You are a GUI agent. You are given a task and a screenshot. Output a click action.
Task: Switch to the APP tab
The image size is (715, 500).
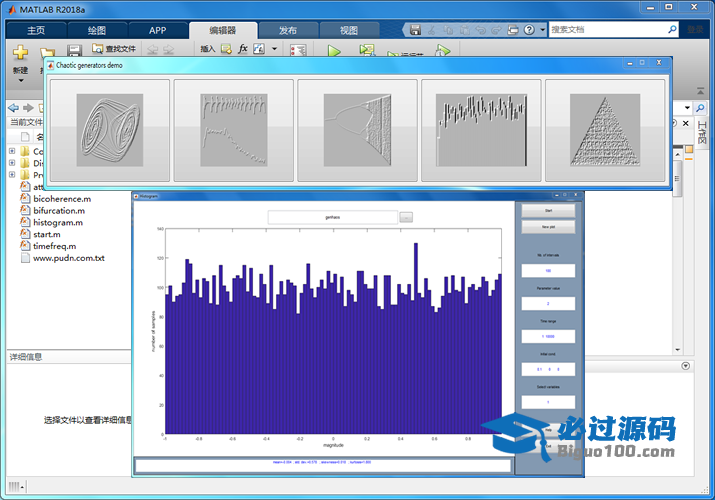(x=157, y=31)
